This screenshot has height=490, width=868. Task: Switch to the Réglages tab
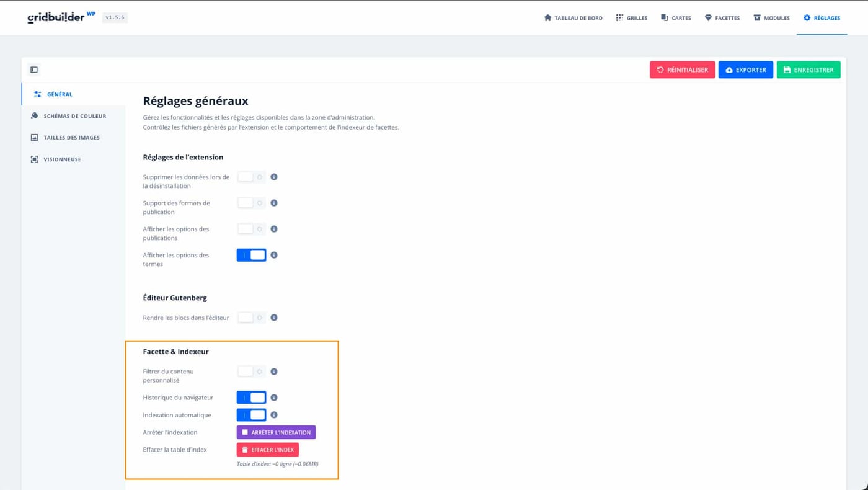821,17
